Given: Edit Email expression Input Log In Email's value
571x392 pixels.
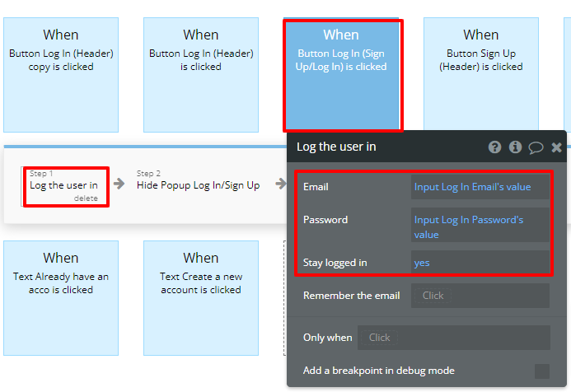Looking at the screenshot, I should point(480,187).
